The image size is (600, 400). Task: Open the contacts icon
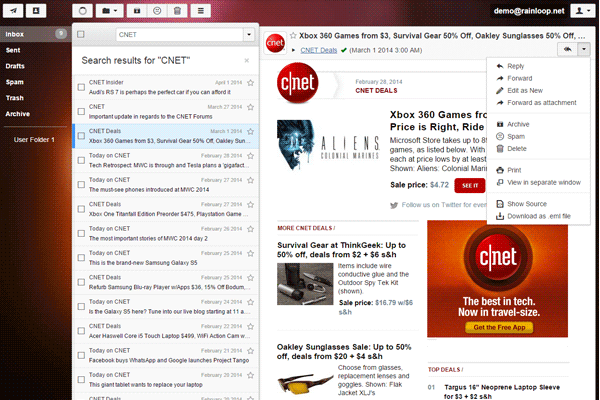[x=35, y=10]
